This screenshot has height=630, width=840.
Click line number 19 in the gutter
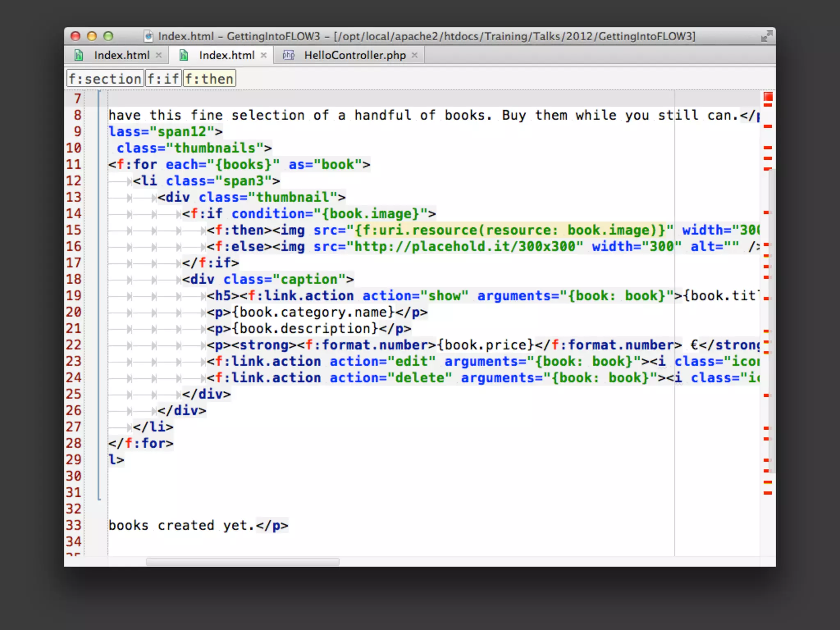[x=74, y=296]
